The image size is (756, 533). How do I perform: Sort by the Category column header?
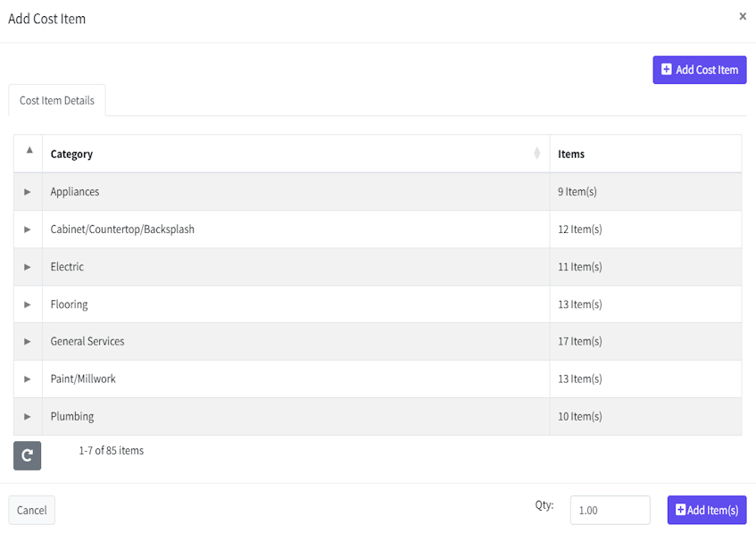[72, 154]
